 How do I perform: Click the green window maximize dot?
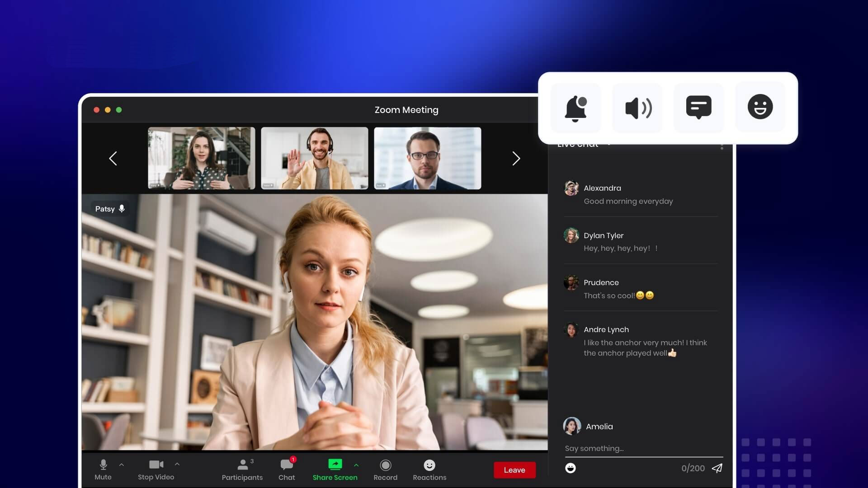pyautogui.click(x=119, y=110)
